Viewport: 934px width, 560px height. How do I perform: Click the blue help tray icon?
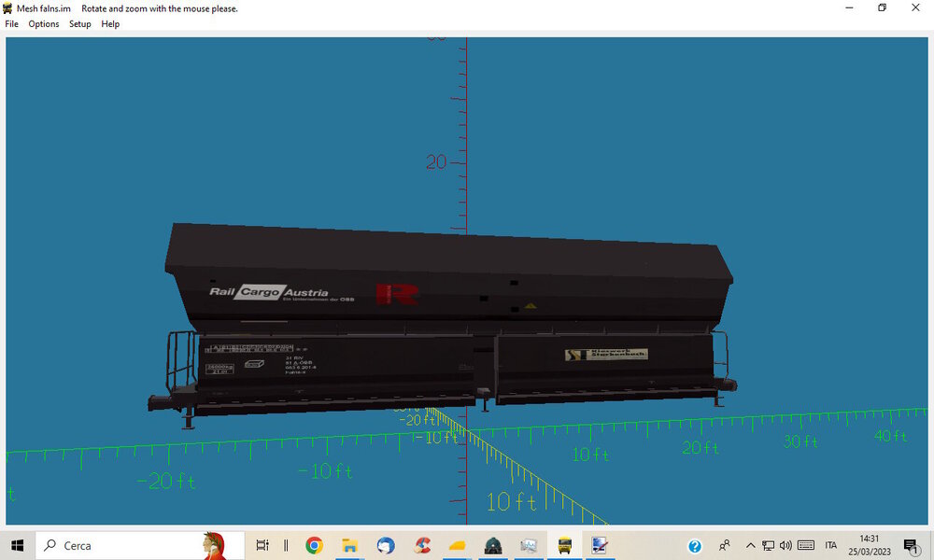(695, 546)
